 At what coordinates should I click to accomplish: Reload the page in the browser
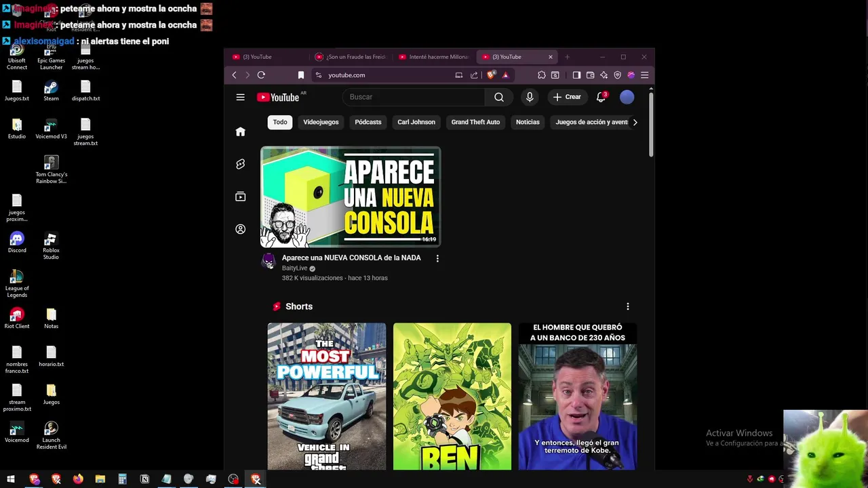point(261,75)
